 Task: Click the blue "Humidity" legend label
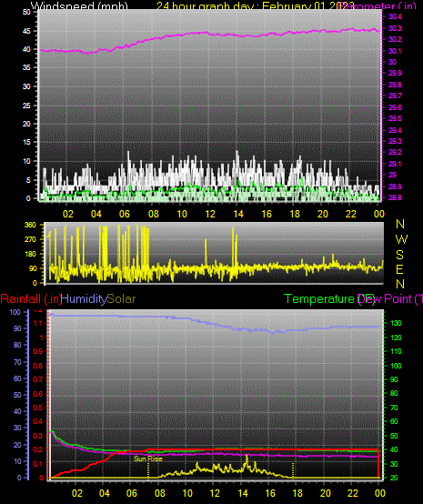[x=84, y=299]
